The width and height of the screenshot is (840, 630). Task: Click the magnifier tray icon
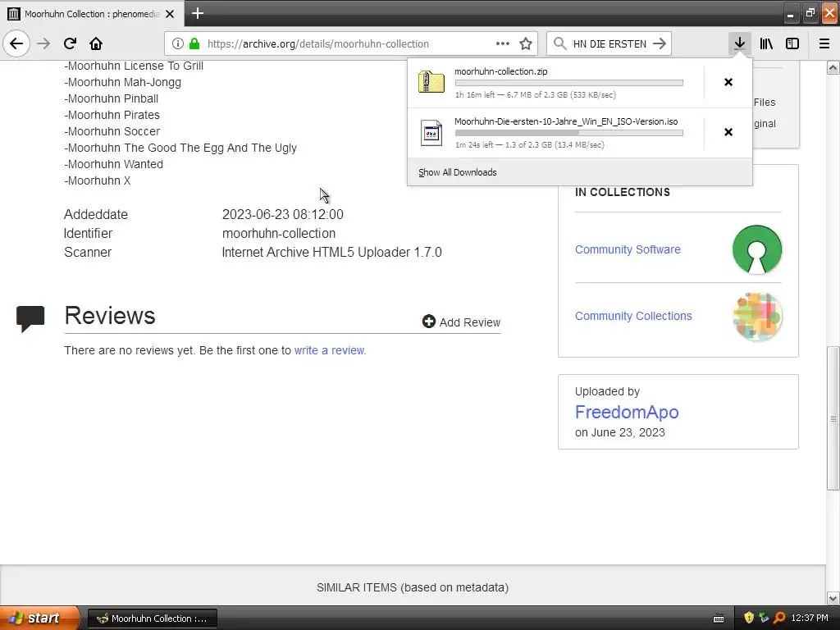coord(779,619)
